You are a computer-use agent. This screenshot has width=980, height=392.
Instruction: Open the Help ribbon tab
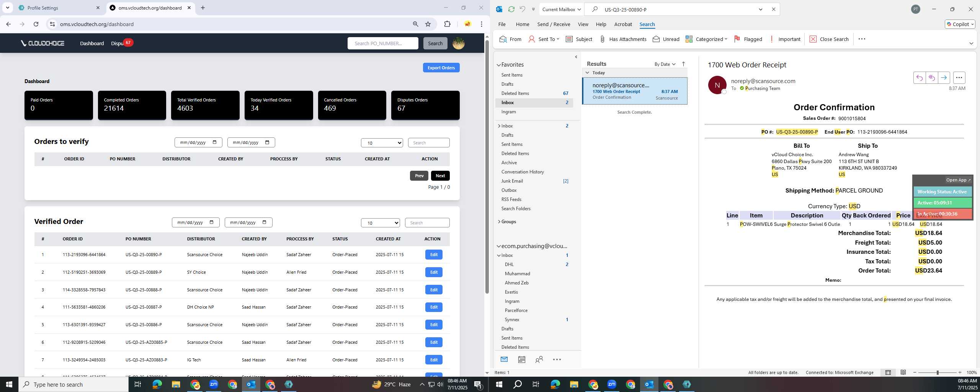601,24
